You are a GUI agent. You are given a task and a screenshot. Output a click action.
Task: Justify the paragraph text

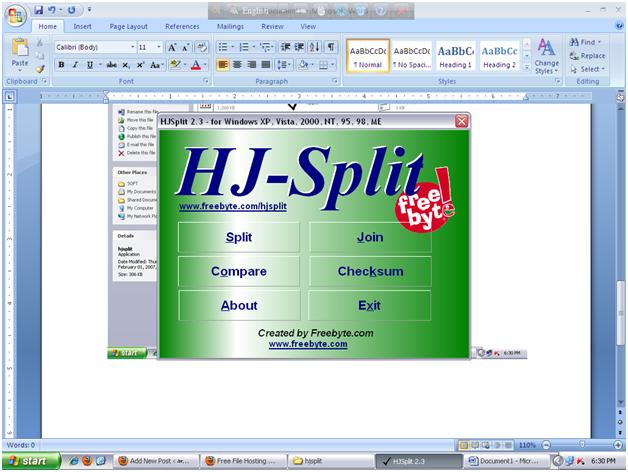(x=266, y=65)
